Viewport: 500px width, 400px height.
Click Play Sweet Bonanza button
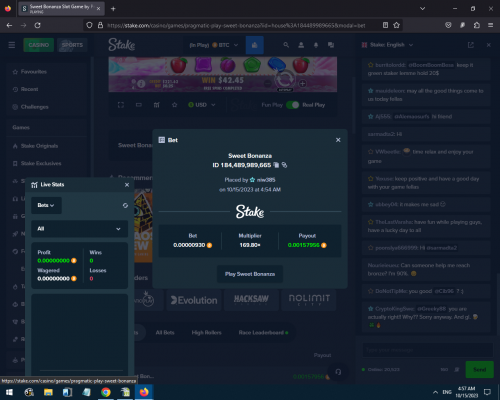[x=250, y=274]
